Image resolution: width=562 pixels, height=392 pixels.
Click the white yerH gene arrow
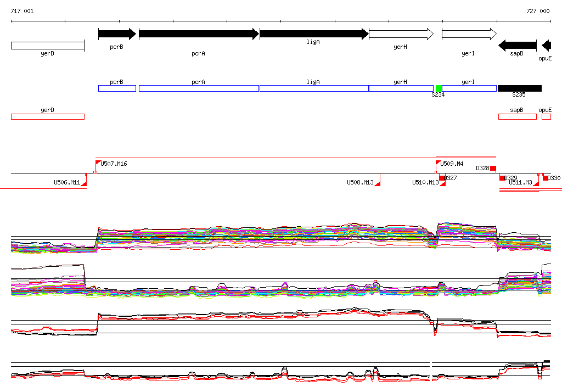coord(401,34)
